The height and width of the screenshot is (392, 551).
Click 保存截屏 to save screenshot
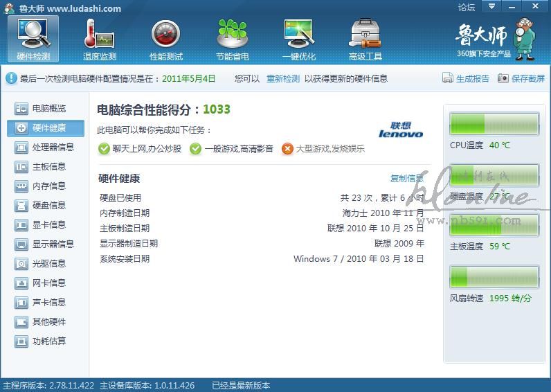(x=521, y=78)
